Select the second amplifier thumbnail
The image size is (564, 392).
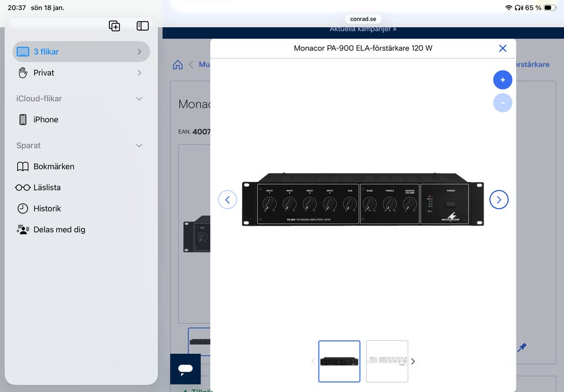point(387,361)
